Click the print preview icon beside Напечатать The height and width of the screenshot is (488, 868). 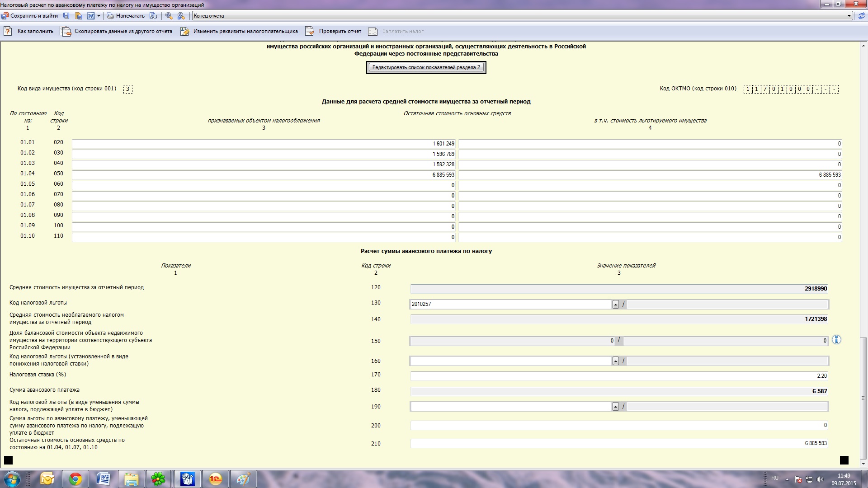click(x=153, y=16)
